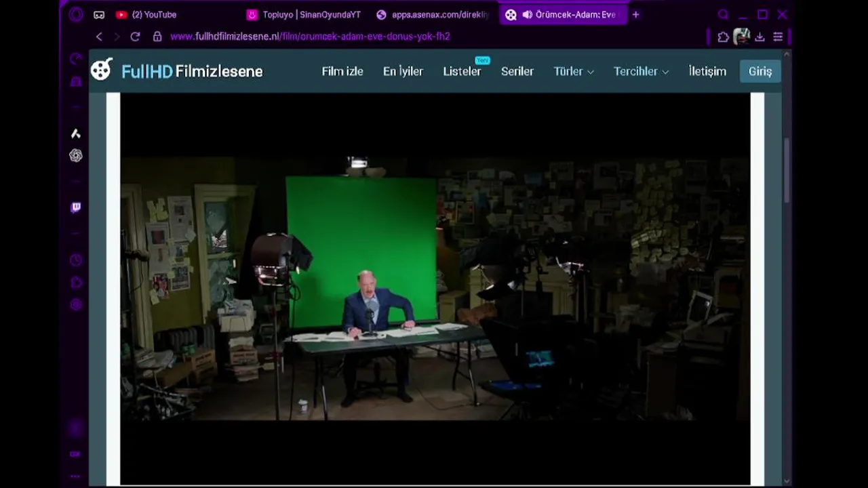Screen dimensions: 868x488
Task: Open the Listeler menu item
Action: (x=462, y=71)
